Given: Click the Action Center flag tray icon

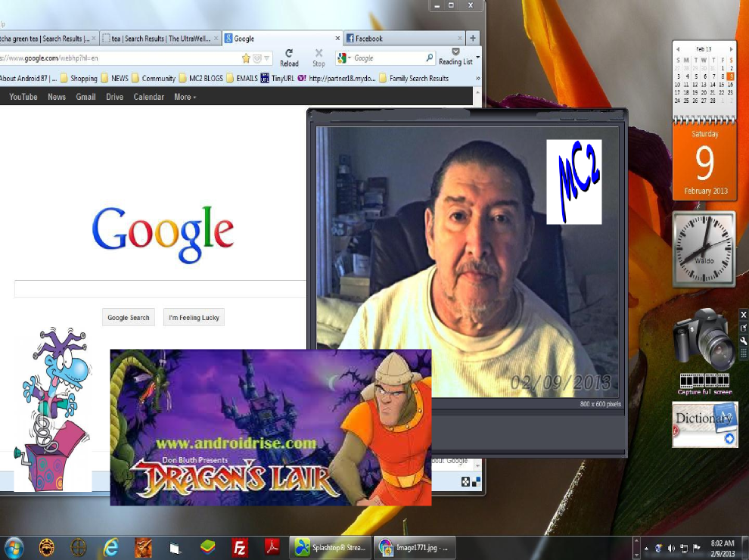Looking at the screenshot, I should click(697, 548).
